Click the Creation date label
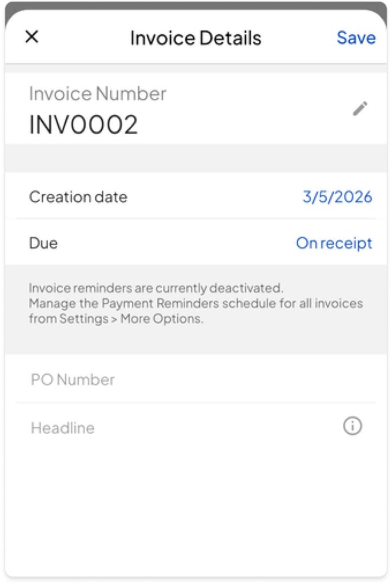392x585 pixels. click(x=78, y=197)
